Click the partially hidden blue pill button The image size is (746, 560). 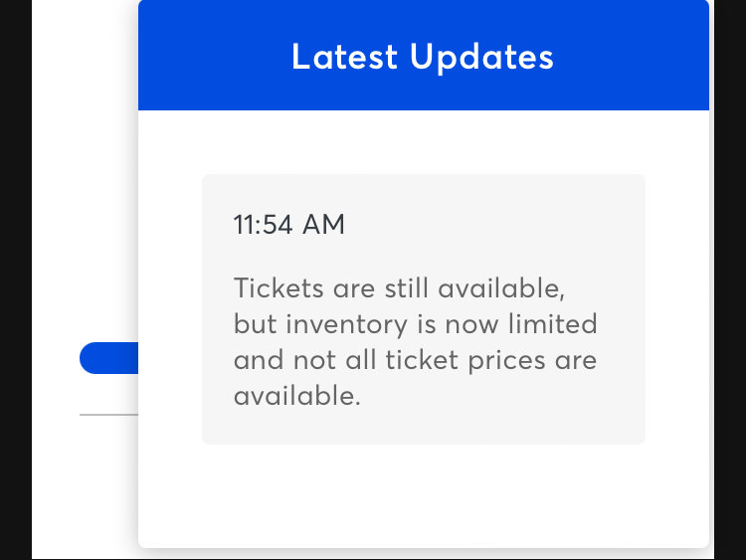[109, 358]
